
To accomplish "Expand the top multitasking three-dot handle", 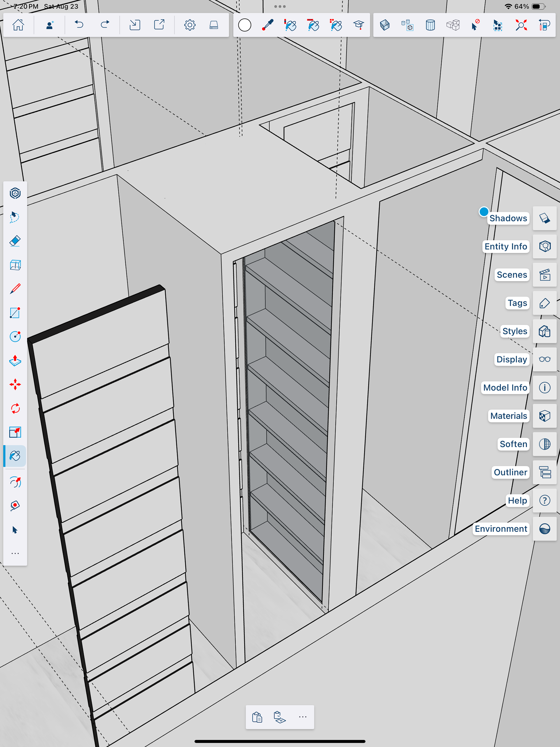I will click(x=280, y=6).
